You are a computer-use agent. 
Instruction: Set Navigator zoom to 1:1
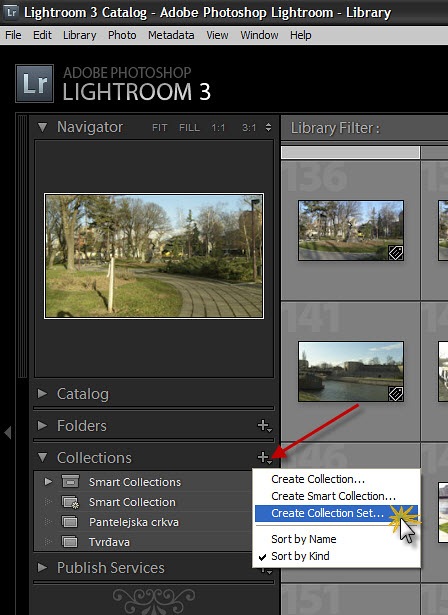point(218,128)
